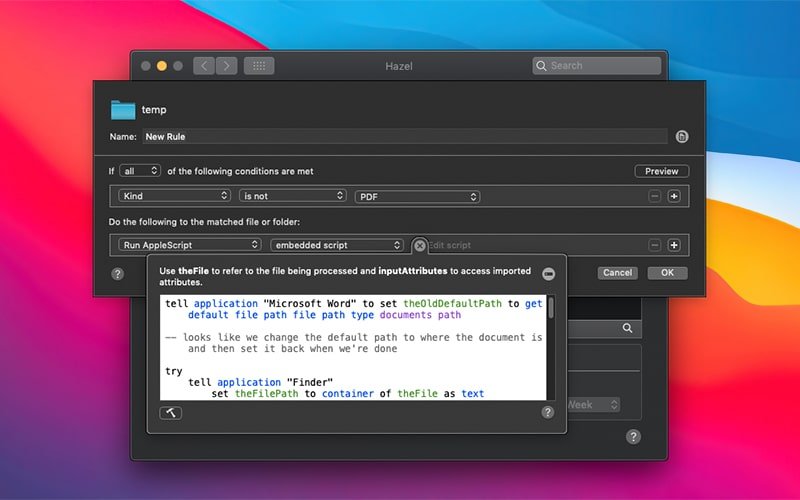Go back using toolbar back arrow
Image resolution: width=800 pixels, height=500 pixels.
pyautogui.click(x=204, y=66)
